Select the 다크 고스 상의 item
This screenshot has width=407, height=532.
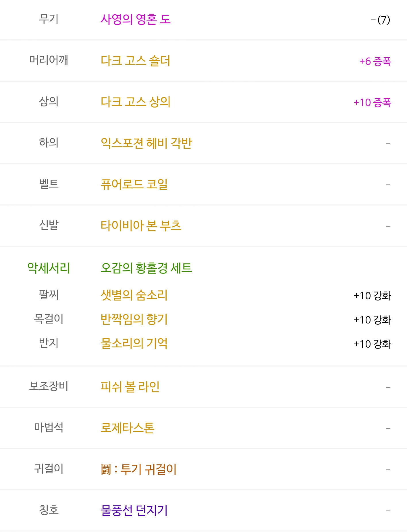point(136,102)
